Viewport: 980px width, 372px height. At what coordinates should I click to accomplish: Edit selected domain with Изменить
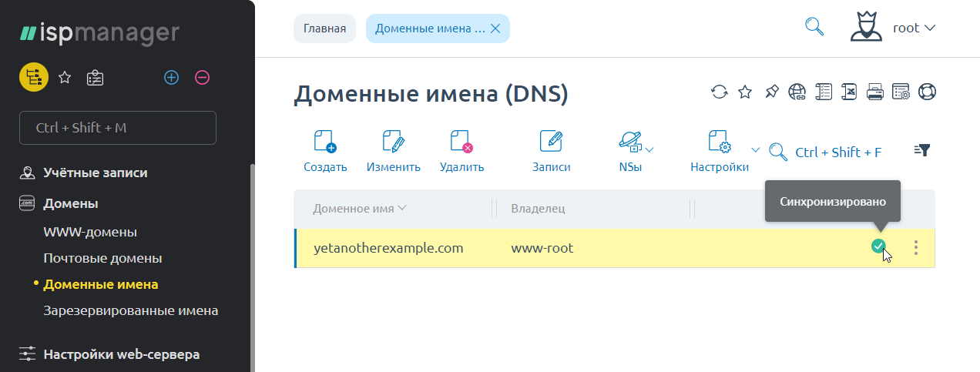point(394,151)
